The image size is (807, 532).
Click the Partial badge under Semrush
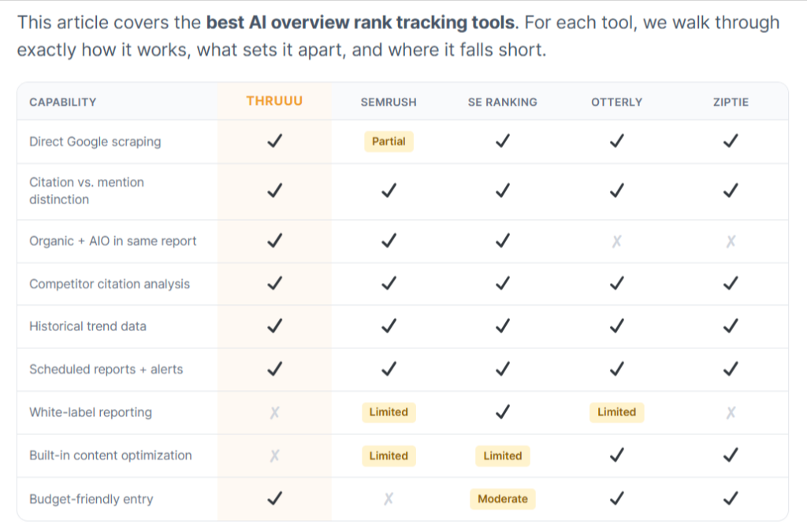point(389,142)
